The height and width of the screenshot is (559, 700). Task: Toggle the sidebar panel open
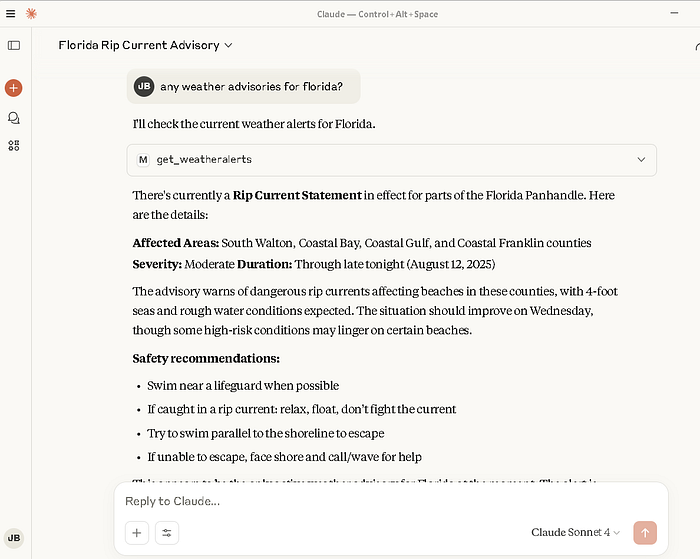point(14,45)
